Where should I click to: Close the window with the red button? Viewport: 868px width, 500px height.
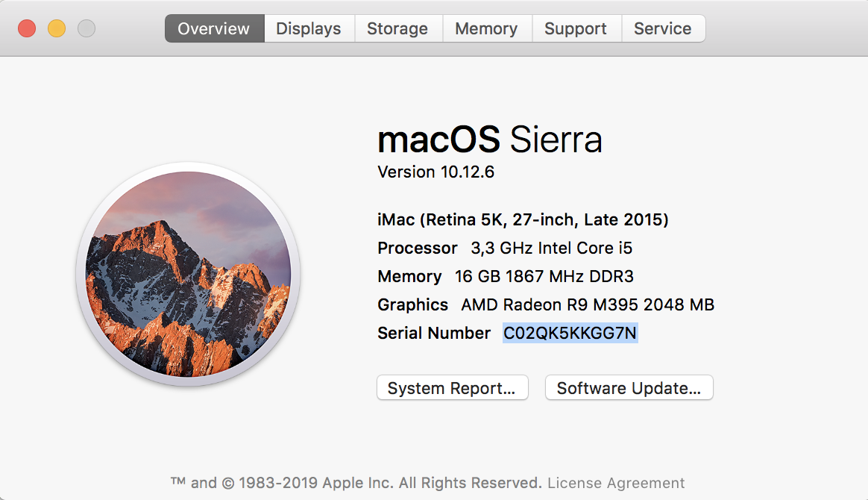pyautogui.click(x=27, y=29)
